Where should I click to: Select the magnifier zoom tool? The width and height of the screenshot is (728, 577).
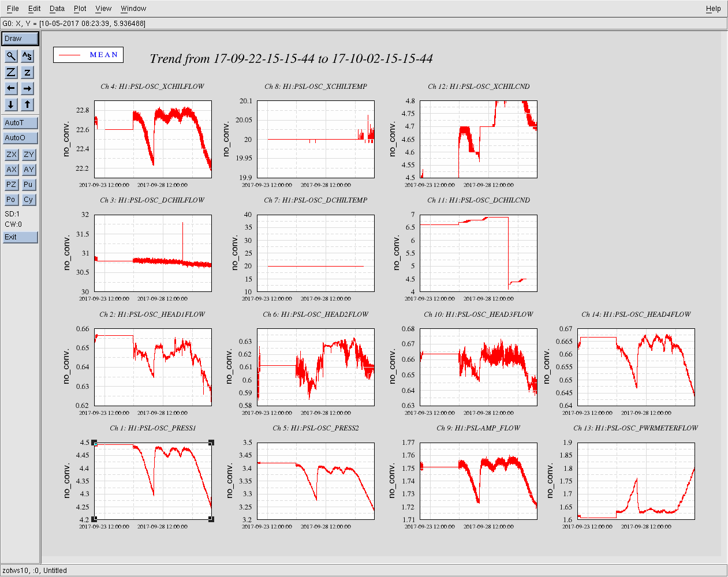click(x=11, y=56)
